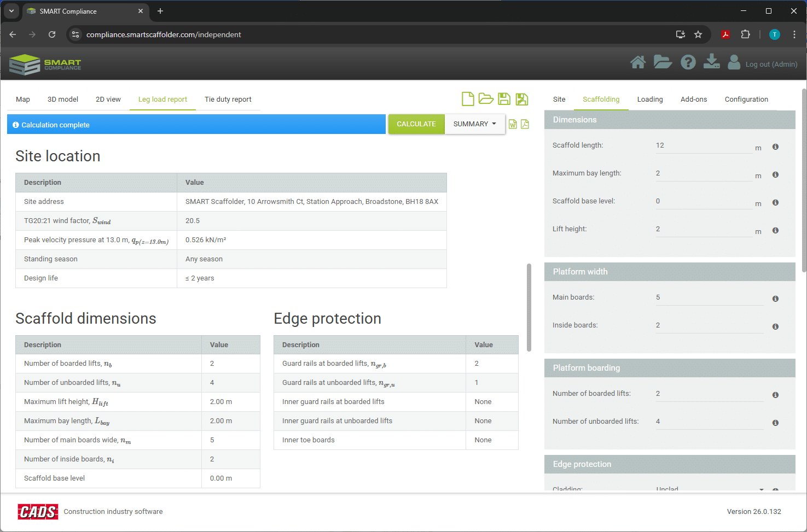
Task: Export the report to Word
Action: (513, 124)
